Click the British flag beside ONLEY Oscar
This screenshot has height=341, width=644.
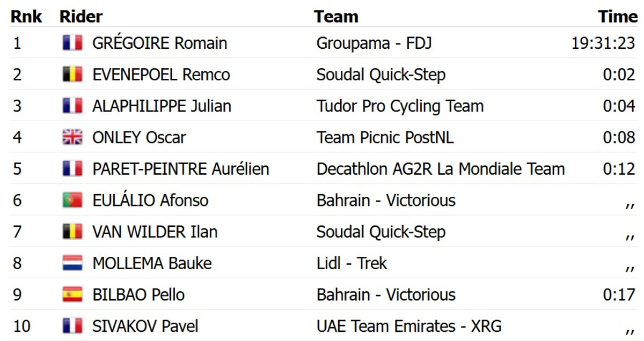click(x=72, y=137)
